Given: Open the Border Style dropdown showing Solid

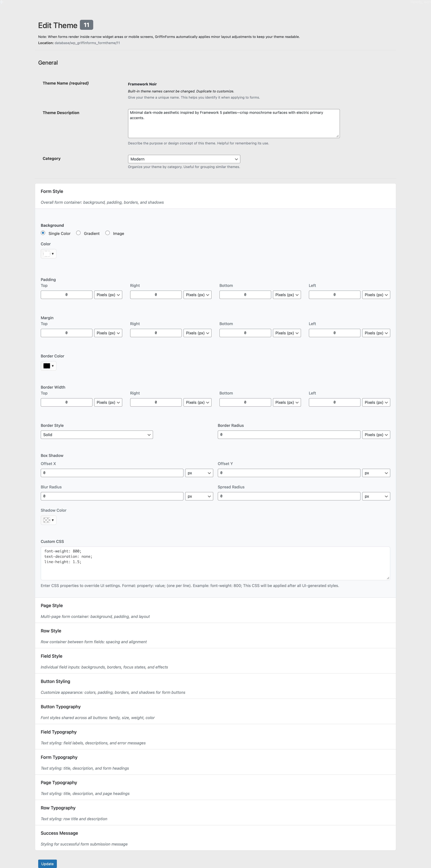Looking at the screenshot, I should pyautogui.click(x=97, y=435).
